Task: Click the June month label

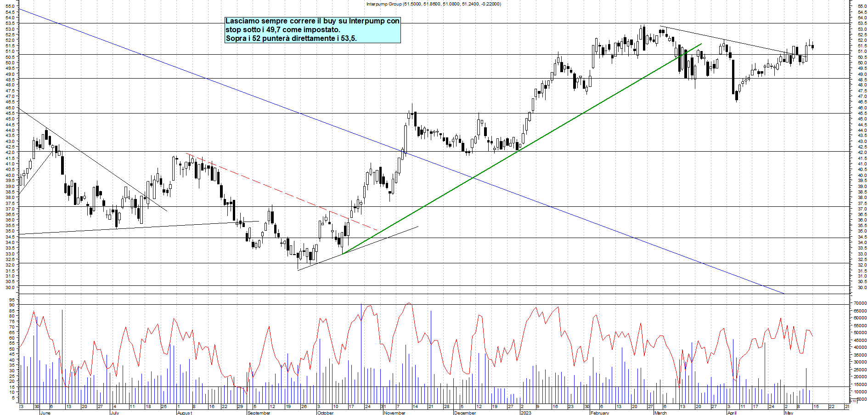Action: 45,413
